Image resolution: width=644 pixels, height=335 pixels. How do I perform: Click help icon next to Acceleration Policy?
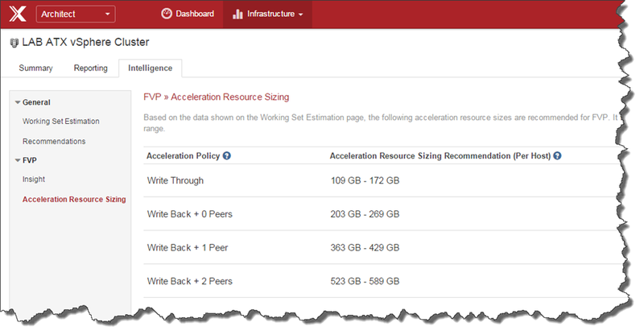pos(227,155)
